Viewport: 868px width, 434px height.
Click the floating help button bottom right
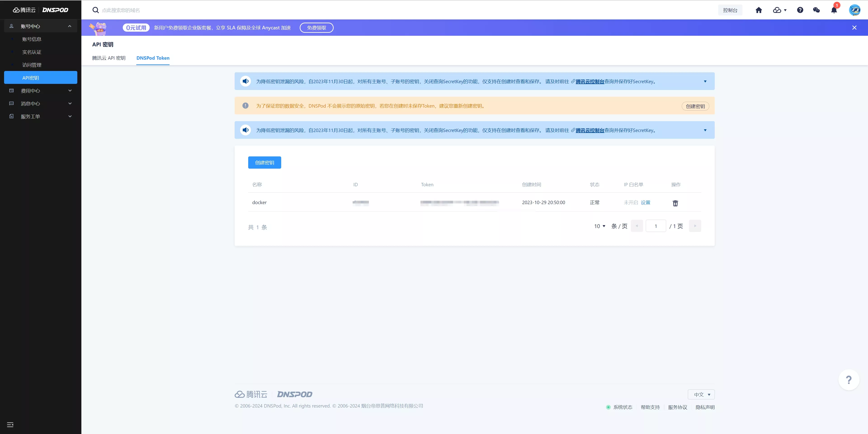pyautogui.click(x=849, y=380)
